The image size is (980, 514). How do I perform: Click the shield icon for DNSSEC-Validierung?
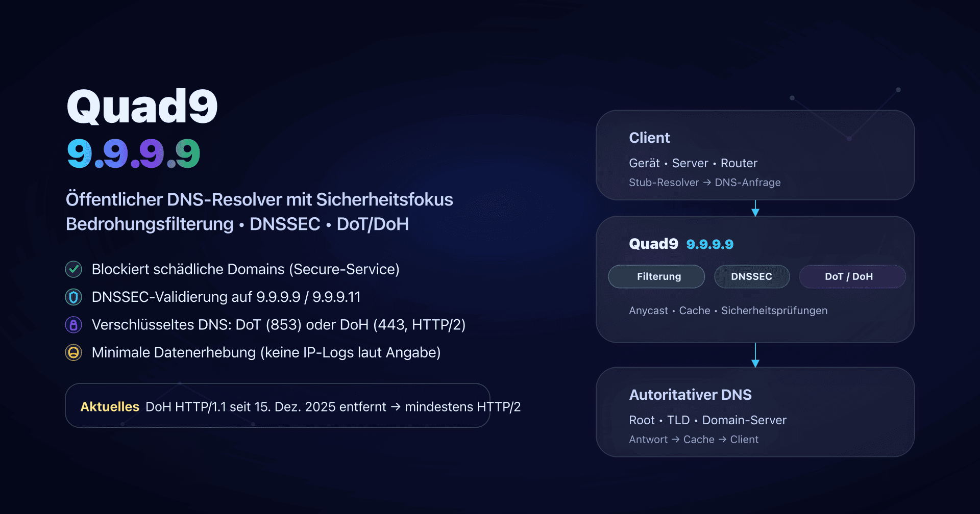(x=73, y=297)
